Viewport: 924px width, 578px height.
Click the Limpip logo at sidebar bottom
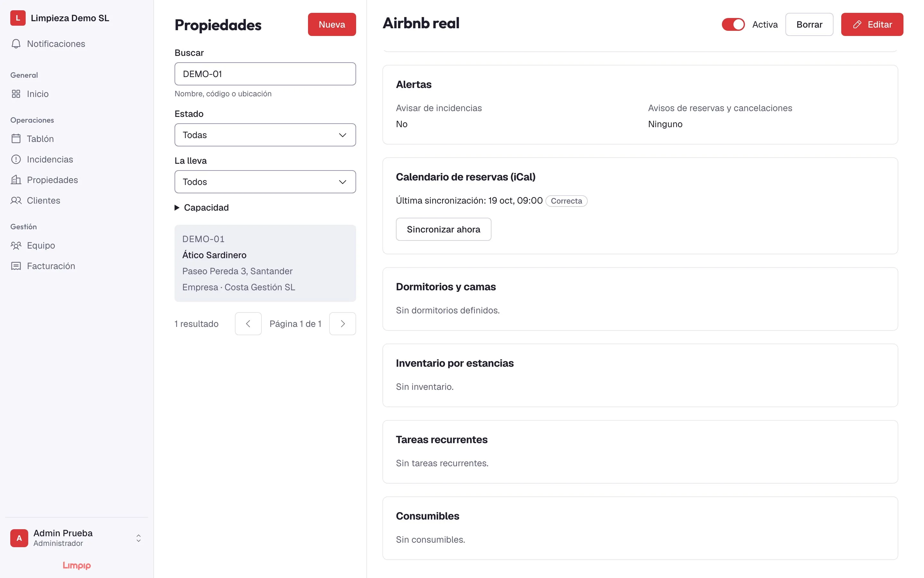click(x=77, y=565)
